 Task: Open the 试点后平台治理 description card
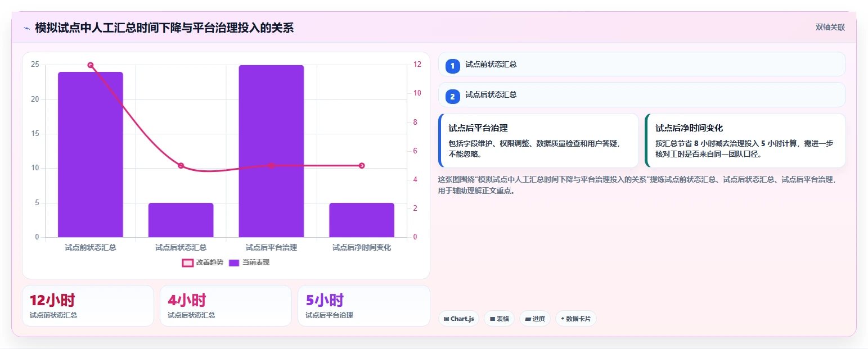click(538, 140)
